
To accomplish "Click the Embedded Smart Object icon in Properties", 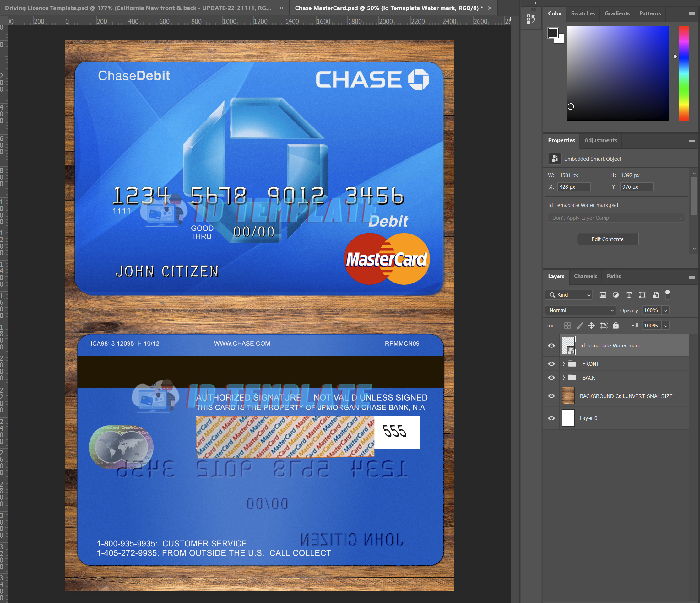I will [x=554, y=158].
